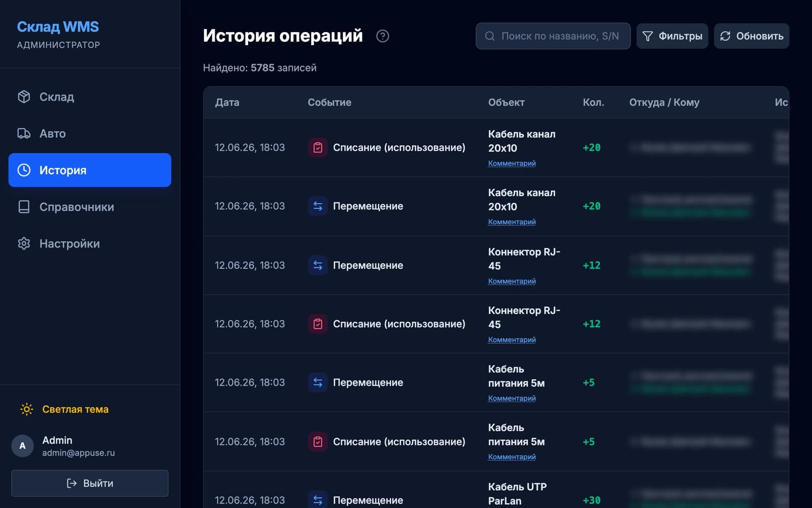Open the Фильтры panel

pyautogui.click(x=672, y=36)
